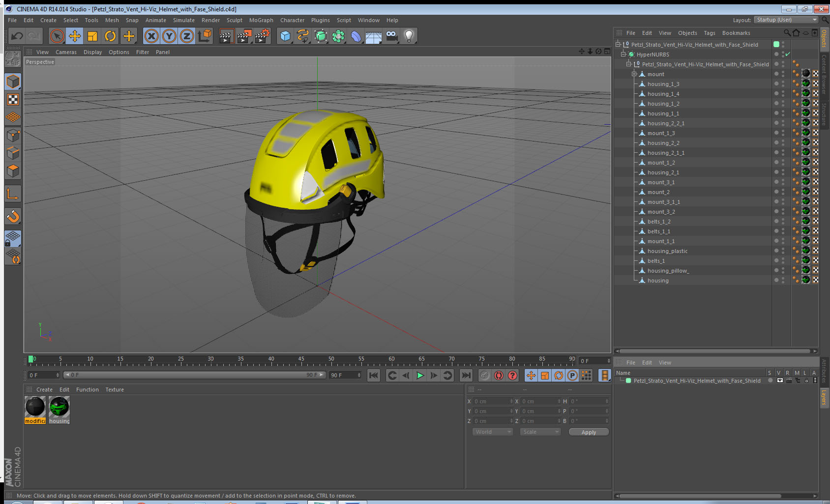Open the viewport Cameras menu
The width and height of the screenshot is (830, 504).
tap(66, 52)
